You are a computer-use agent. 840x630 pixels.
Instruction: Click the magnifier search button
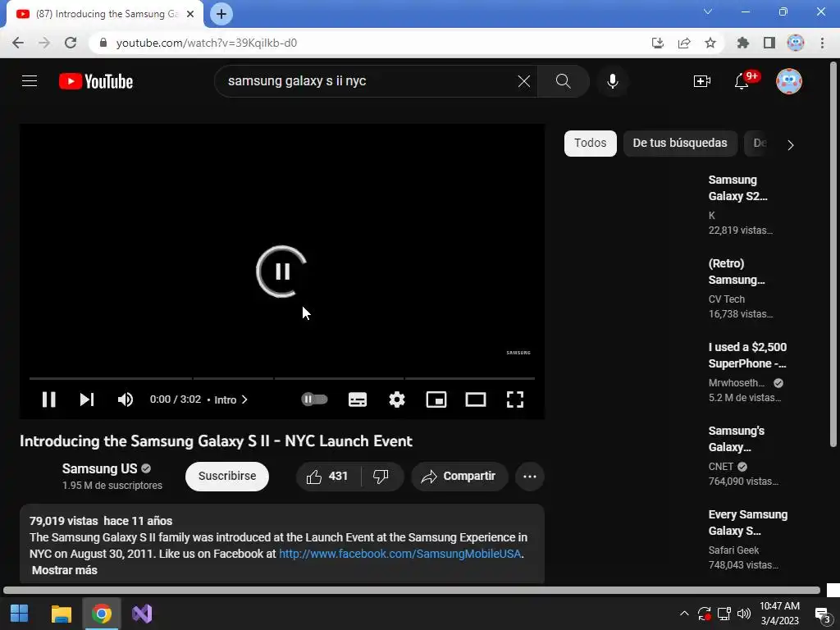click(x=563, y=81)
